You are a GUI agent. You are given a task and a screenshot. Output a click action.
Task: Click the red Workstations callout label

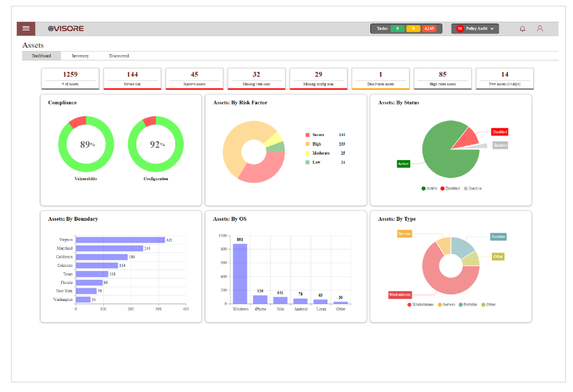tap(400, 295)
